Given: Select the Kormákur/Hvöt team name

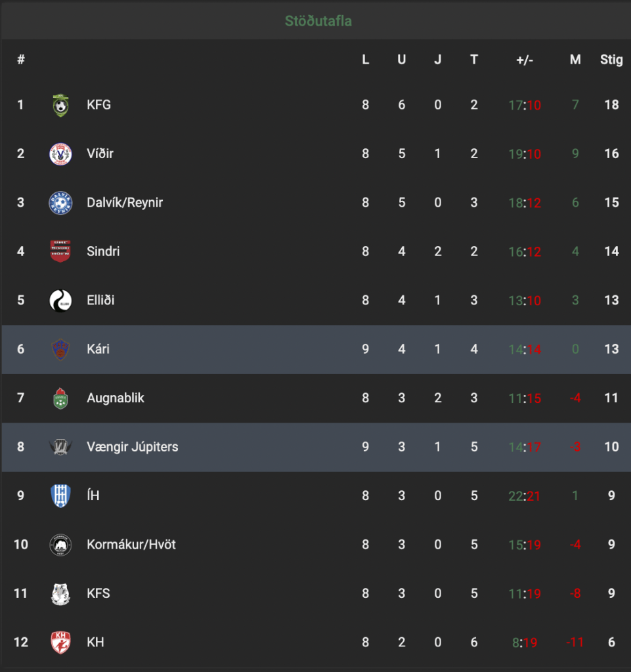Looking at the screenshot, I should coord(131,545).
